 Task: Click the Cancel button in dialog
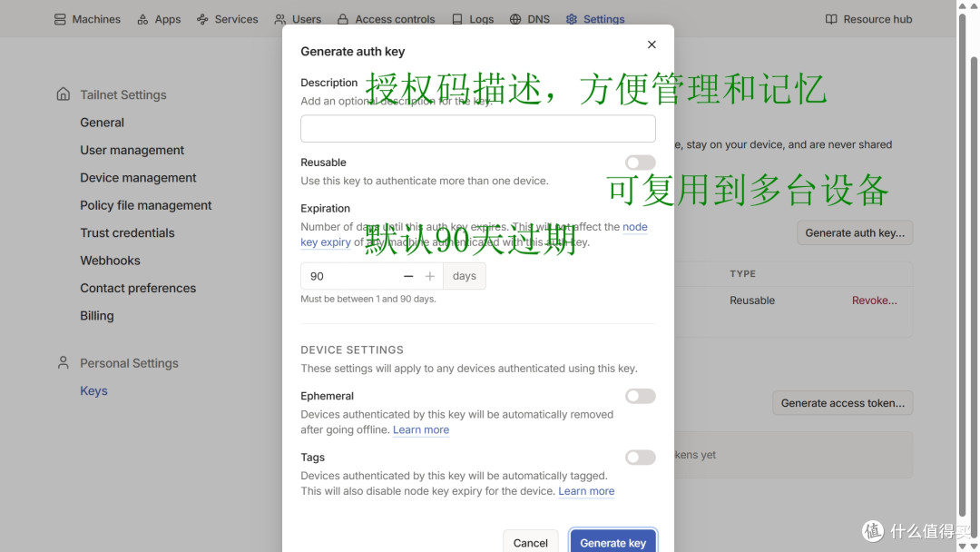pyautogui.click(x=531, y=541)
